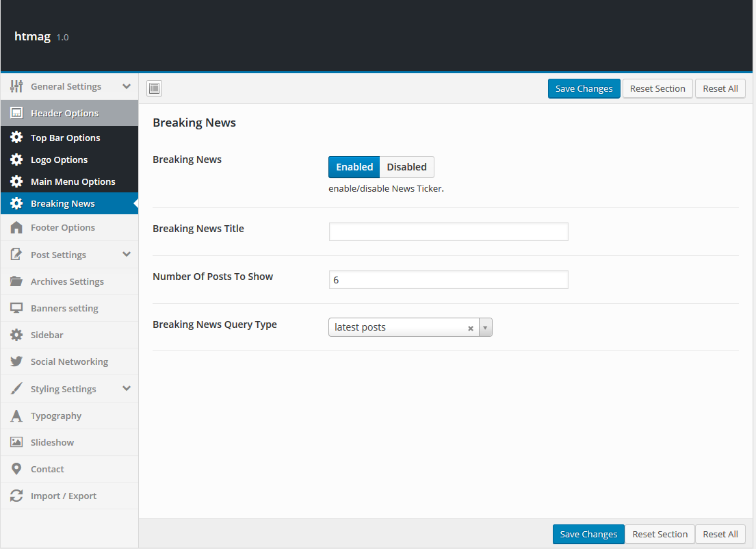Disable the Breaking News ticker
The width and height of the screenshot is (756, 549).
(406, 167)
